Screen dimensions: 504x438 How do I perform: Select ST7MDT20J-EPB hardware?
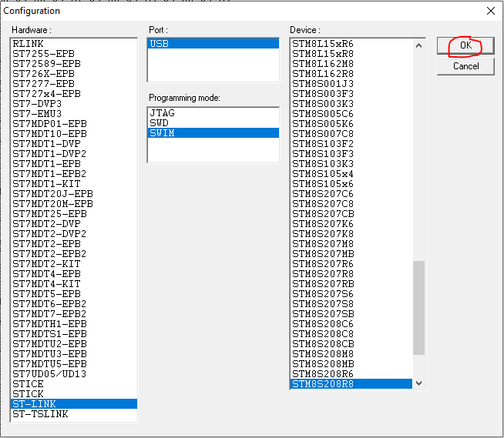pos(74,194)
